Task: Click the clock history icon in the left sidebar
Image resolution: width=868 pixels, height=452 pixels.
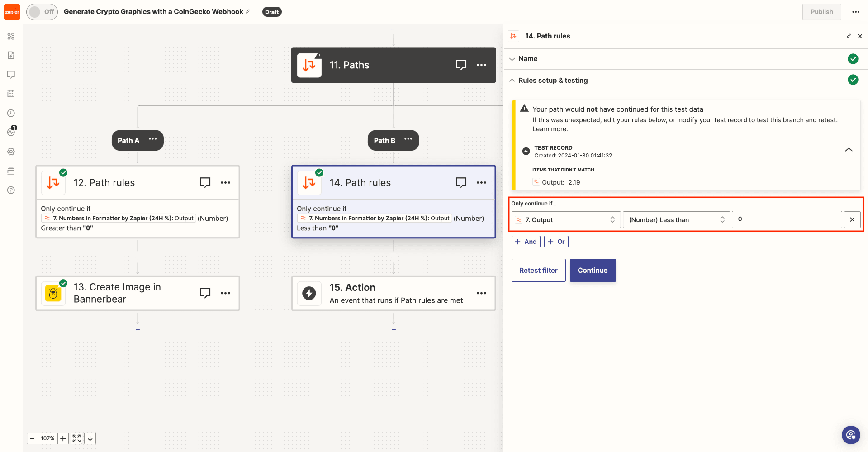Action: coord(11,113)
